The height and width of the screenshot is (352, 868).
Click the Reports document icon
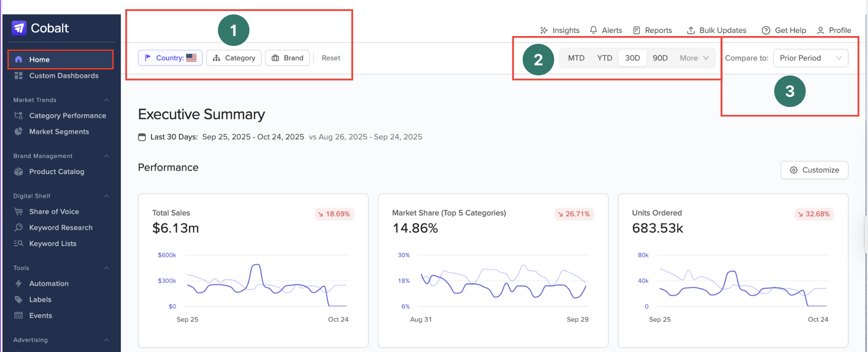[x=636, y=30]
